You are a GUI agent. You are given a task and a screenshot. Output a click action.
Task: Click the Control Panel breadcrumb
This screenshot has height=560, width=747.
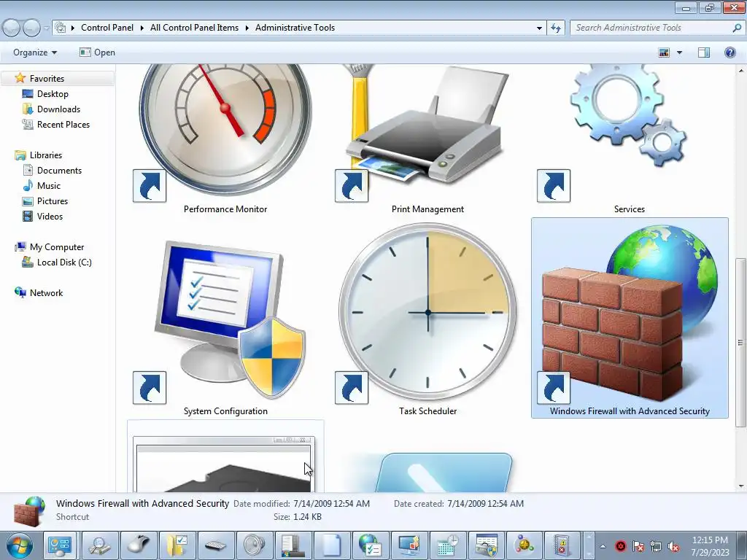click(107, 28)
